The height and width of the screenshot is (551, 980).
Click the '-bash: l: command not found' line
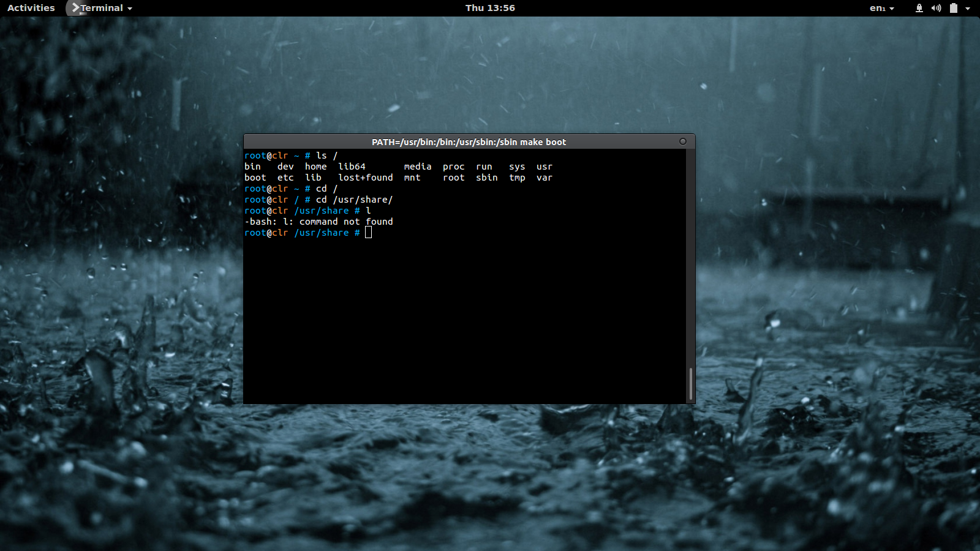[x=318, y=222]
